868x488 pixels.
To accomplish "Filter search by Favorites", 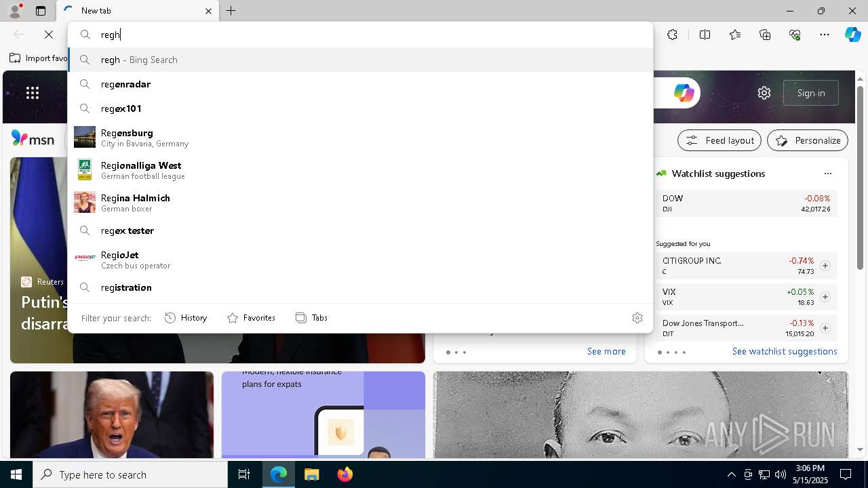I will (251, 318).
